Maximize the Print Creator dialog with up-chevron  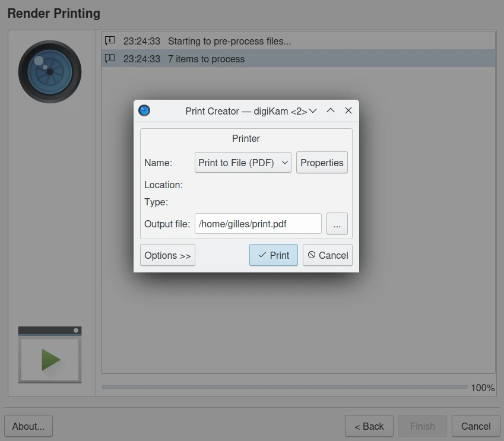coord(331,111)
